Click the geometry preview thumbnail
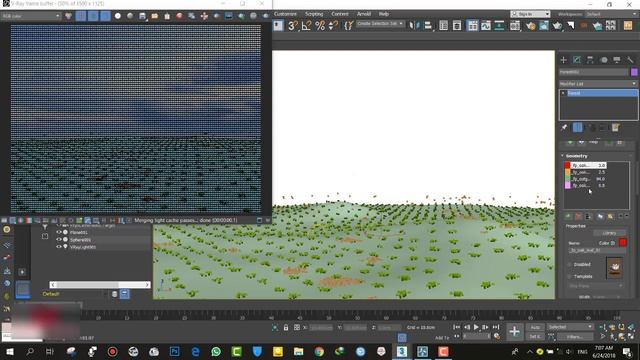 point(614,268)
